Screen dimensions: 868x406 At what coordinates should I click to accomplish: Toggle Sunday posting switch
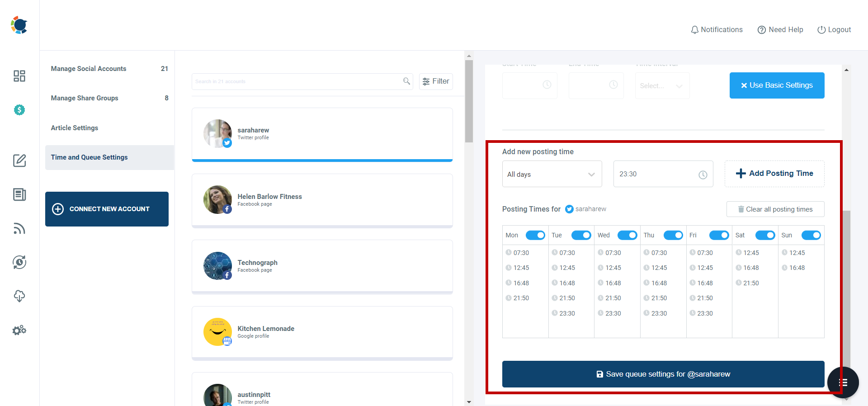pyautogui.click(x=811, y=235)
